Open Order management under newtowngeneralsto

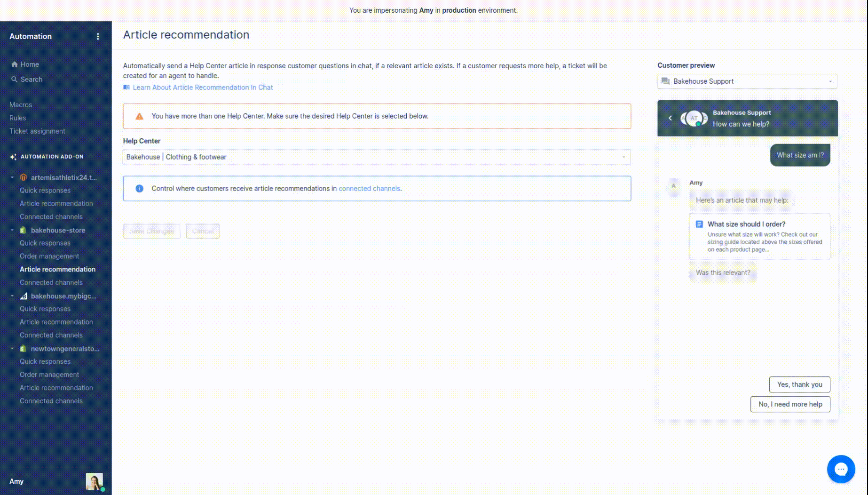[x=49, y=375]
